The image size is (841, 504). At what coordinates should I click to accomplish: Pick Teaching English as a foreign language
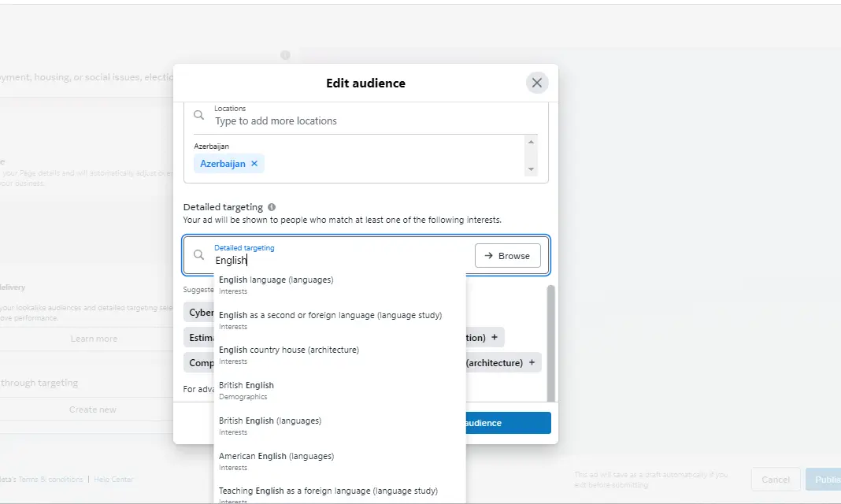click(339, 495)
